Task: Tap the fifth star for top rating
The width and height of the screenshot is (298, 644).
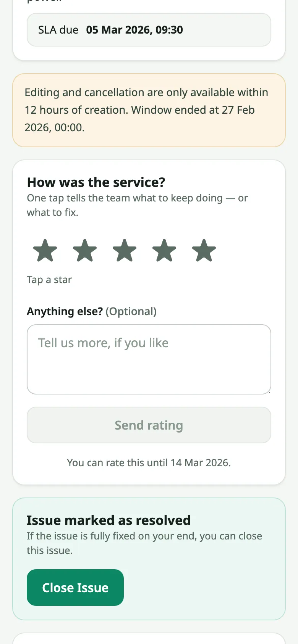Action: (x=204, y=251)
